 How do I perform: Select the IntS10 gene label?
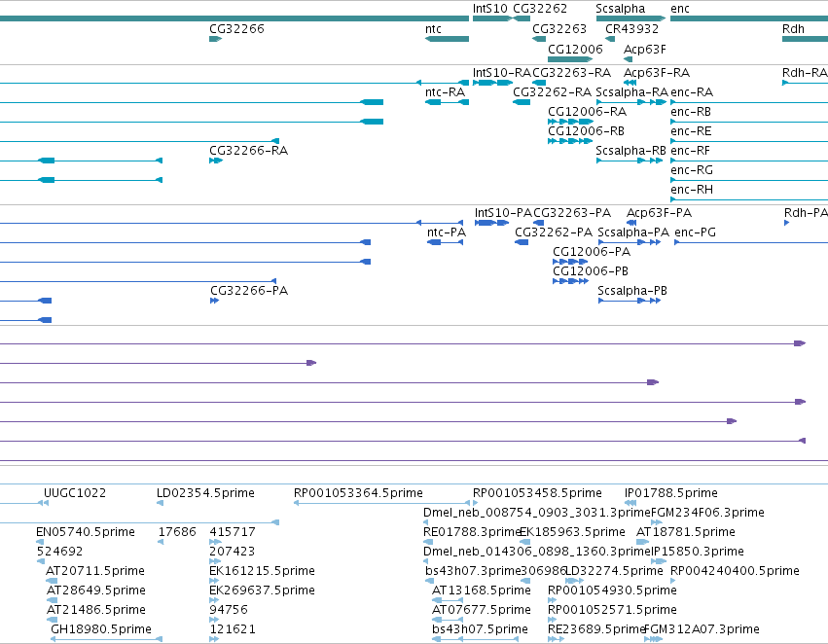pos(490,9)
